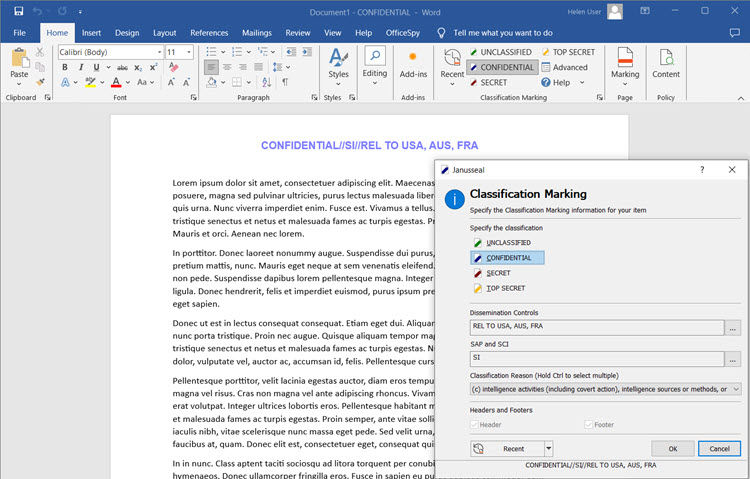Open the font size dropdown
This screenshot has width=750, height=479.
189,52
